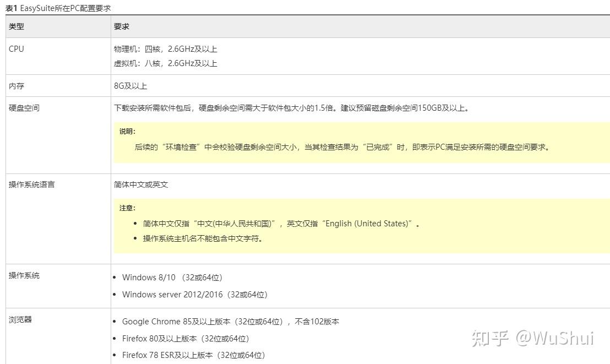Click the sentence about 150GB reserved disk space

(x=292, y=108)
